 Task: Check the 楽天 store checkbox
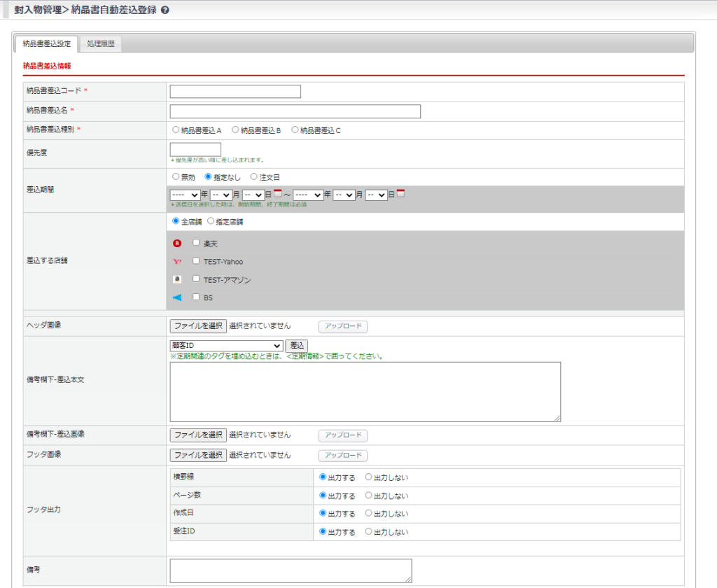197,243
